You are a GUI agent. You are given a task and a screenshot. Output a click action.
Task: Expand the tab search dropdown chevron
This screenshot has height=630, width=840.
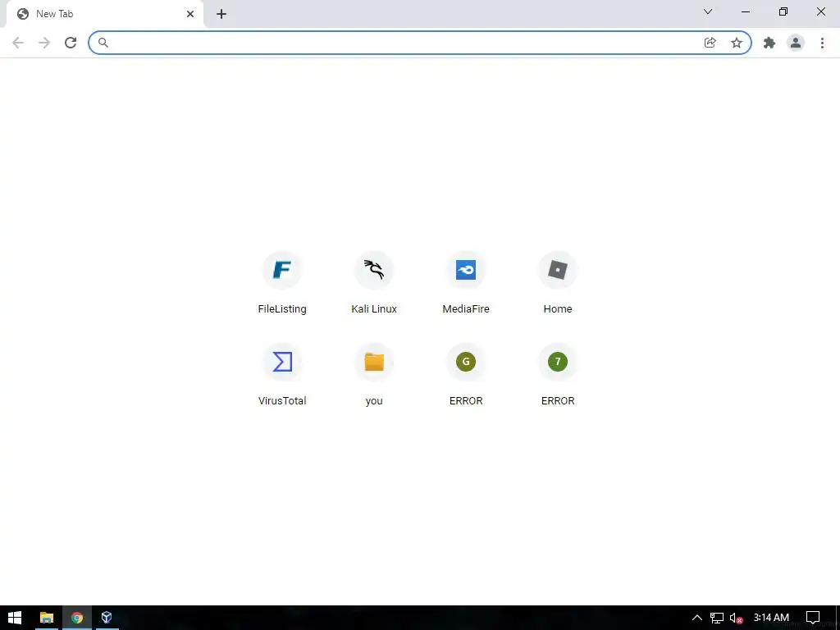tap(708, 11)
